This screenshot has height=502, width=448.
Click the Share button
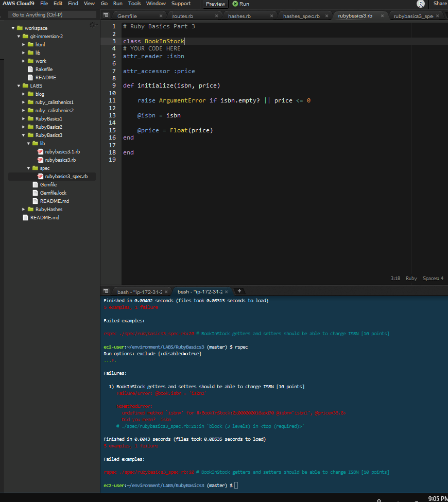click(x=439, y=3)
